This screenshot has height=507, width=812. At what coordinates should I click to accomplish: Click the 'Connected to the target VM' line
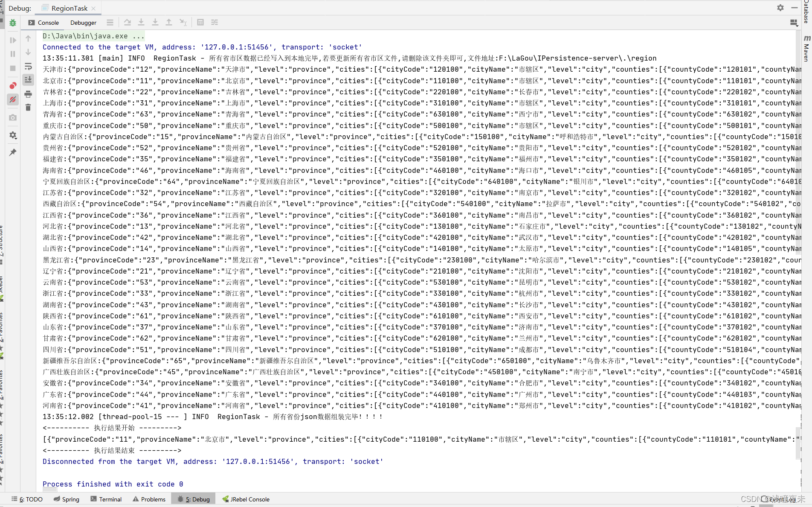(203, 47)
